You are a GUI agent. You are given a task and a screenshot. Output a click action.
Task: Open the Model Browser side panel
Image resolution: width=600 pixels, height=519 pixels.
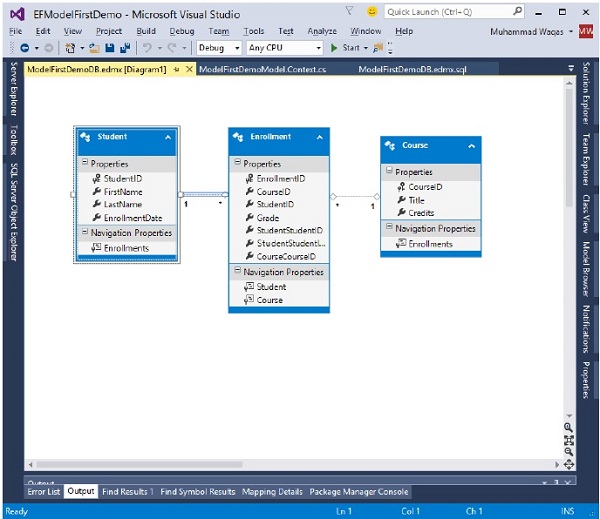tap(586, 269)
